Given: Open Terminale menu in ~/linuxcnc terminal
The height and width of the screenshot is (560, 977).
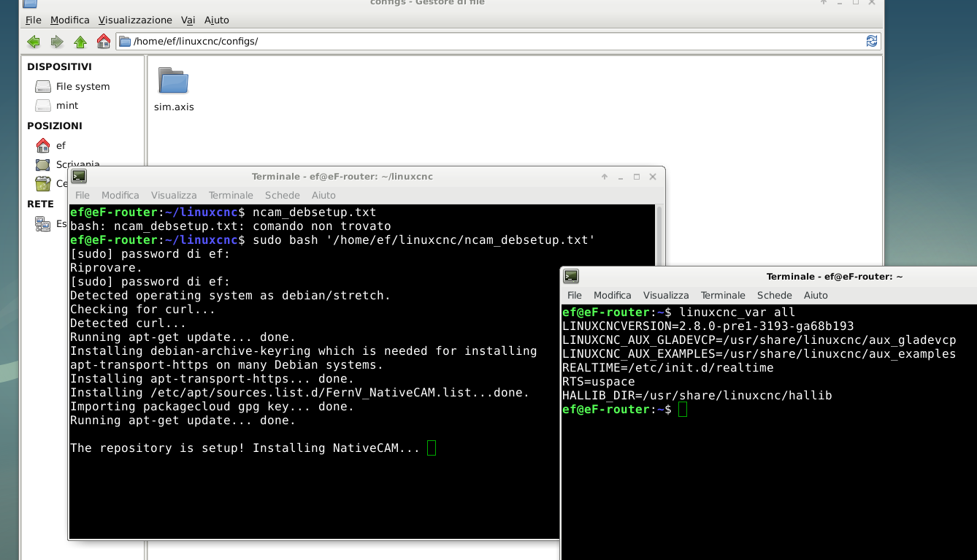Looking at the screenshot, I should coord(231,195).
